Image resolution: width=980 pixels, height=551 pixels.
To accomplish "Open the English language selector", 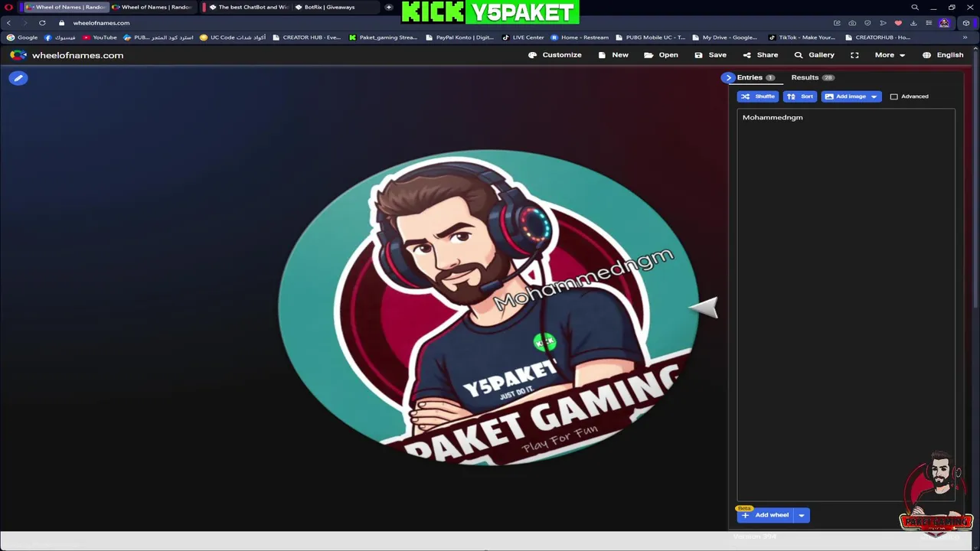I will [943, 55].
